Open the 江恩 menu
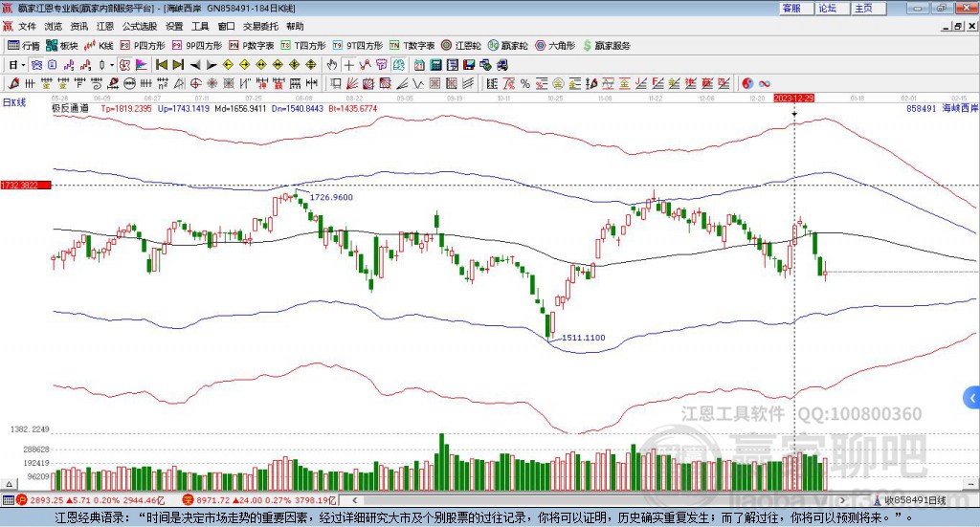The height and width of the screenshot is (527, 980). pyautogui.click(x=105, y=26)
